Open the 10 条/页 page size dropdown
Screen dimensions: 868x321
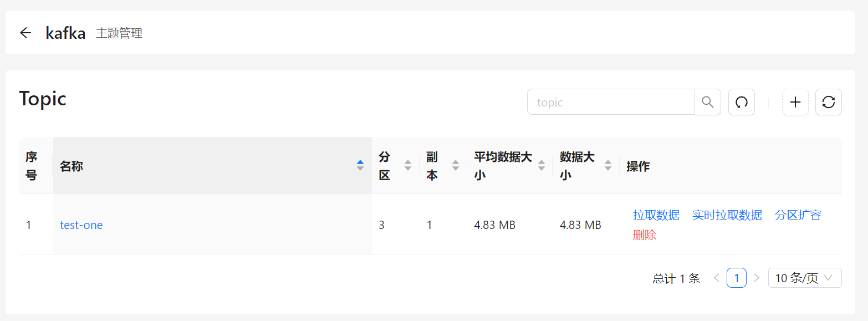click(x=805, y=278)
